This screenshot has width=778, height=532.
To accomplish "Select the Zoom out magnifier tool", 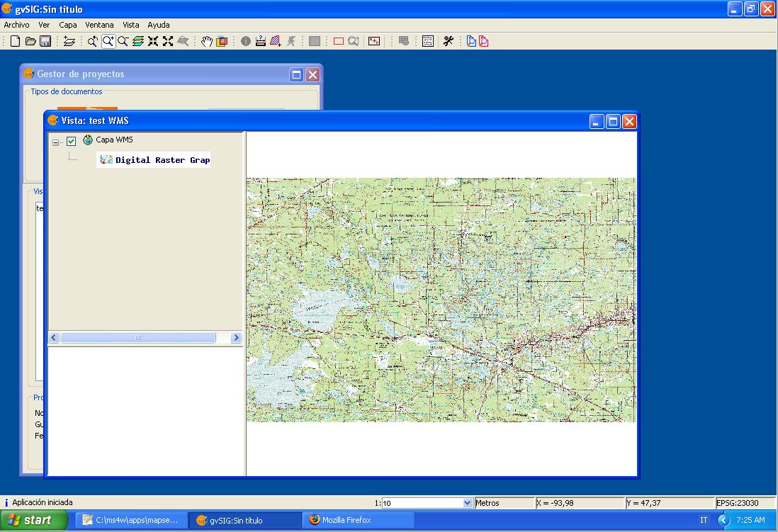I will click(123, 41).
